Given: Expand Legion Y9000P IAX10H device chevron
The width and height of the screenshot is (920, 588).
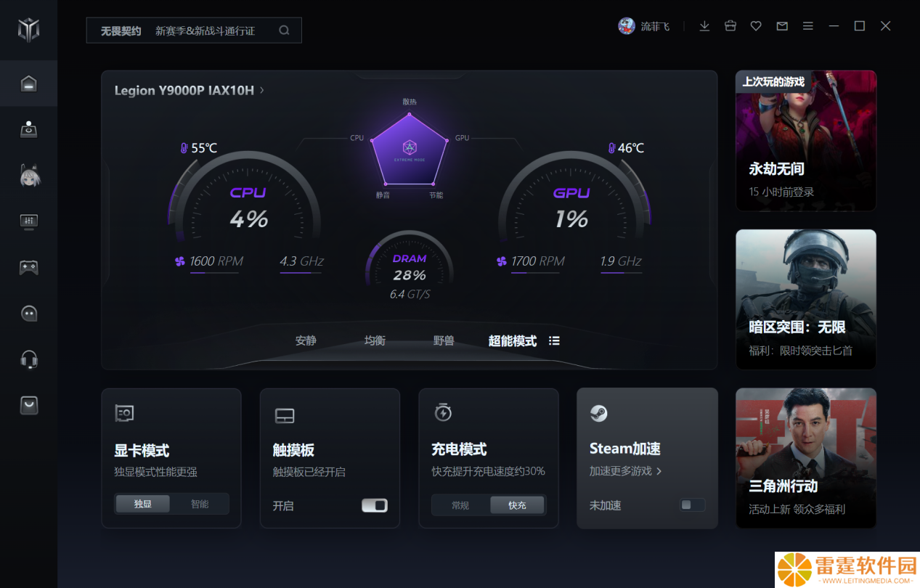Looking at the screenshot, I should tap(262, 90).
